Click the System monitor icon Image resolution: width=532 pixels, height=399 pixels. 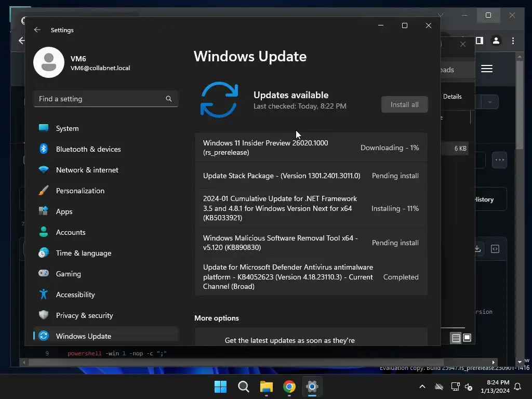click(44, 128)
